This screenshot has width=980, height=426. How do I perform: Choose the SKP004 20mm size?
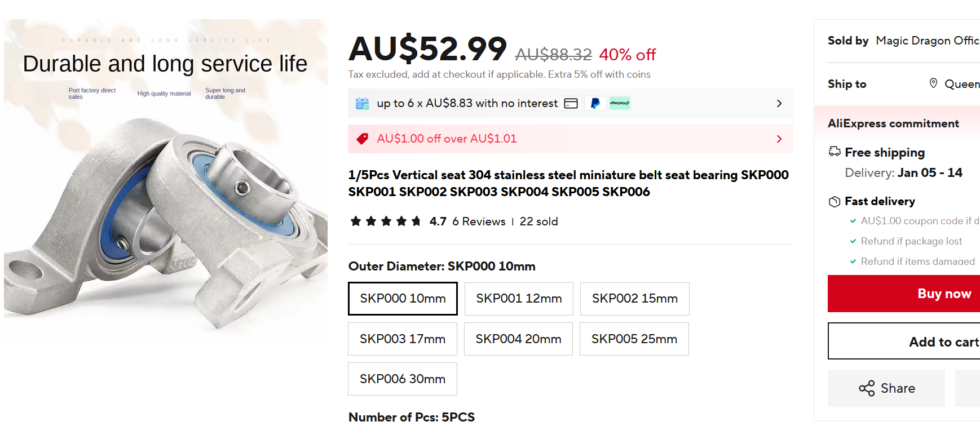click(x=518, y=339)
